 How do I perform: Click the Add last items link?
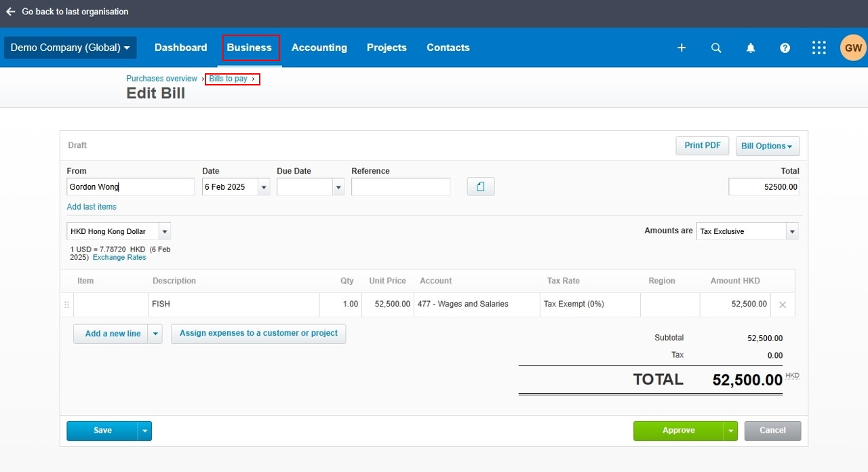(x=92, y=207)
